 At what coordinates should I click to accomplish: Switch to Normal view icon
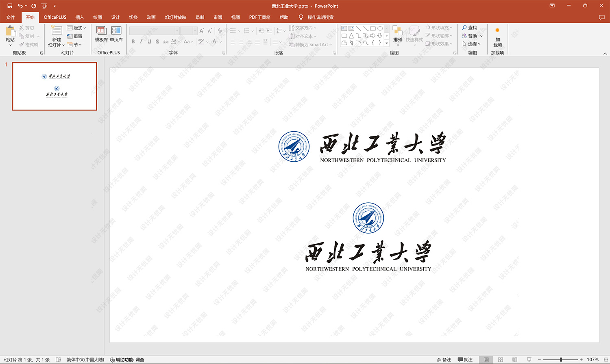(486, 360)
